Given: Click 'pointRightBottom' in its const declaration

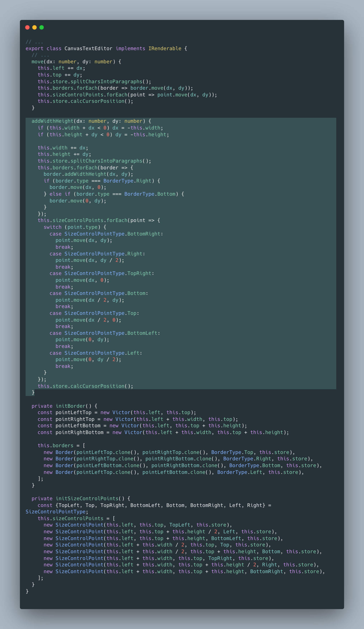Looking at the screenshot, I should tap(79, 432).
